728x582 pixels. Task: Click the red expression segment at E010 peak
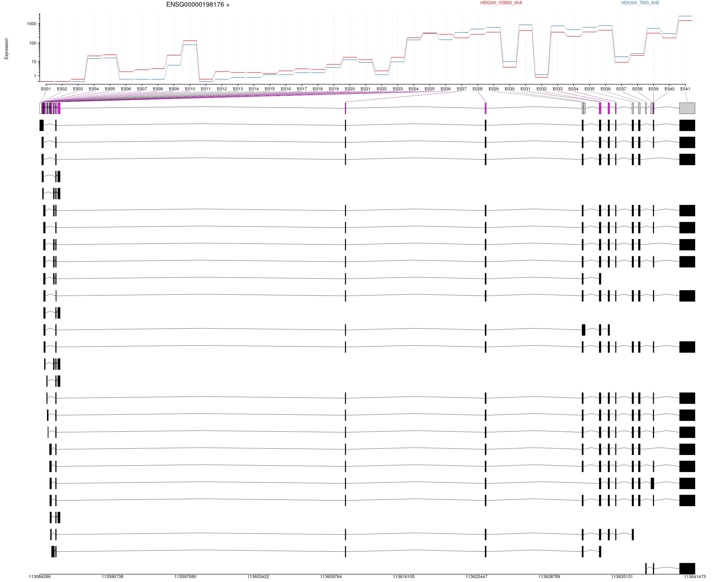click(x=190, y=41)
